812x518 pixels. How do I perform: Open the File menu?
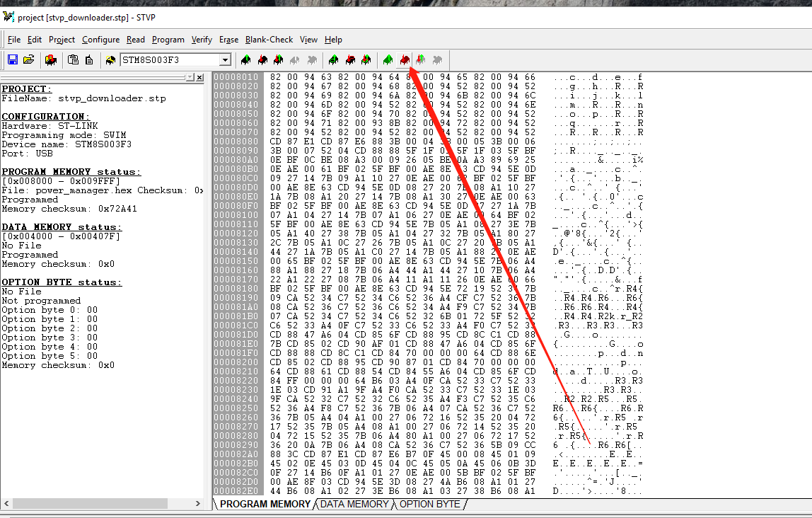coord(14,40)
